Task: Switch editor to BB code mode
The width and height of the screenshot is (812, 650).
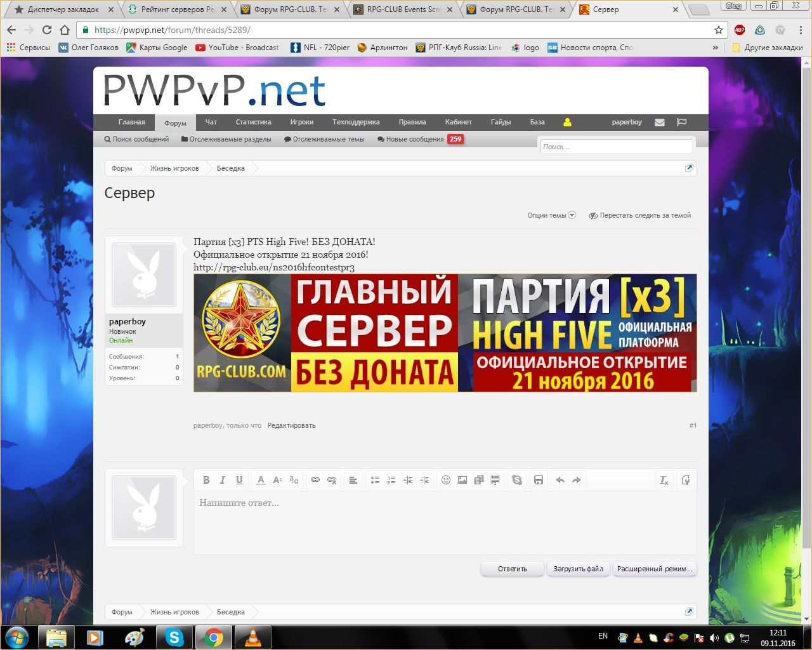Action: pos(686,480)
